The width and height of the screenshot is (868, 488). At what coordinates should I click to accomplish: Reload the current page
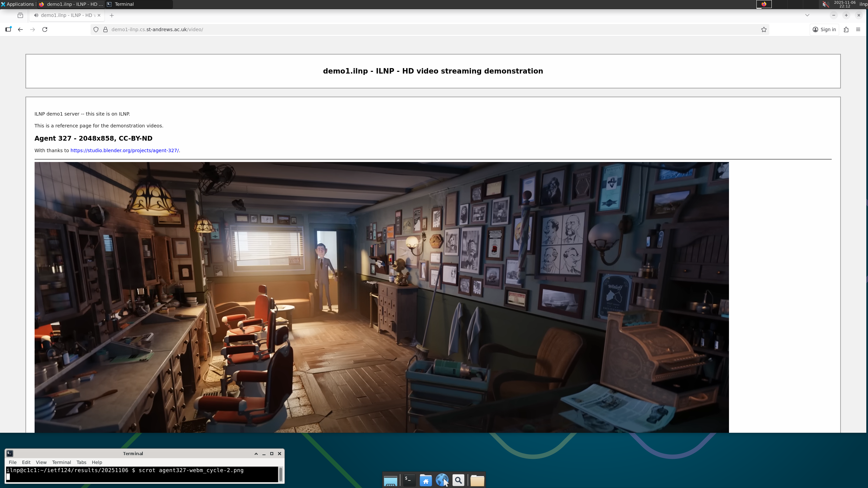45,29
